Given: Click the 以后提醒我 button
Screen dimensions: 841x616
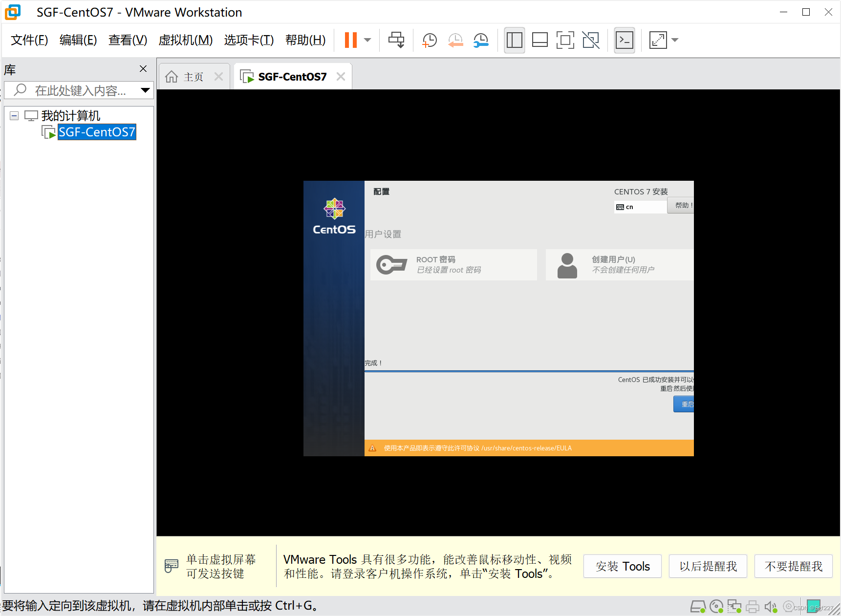Looking at the screenshot, I should point(708,566).
